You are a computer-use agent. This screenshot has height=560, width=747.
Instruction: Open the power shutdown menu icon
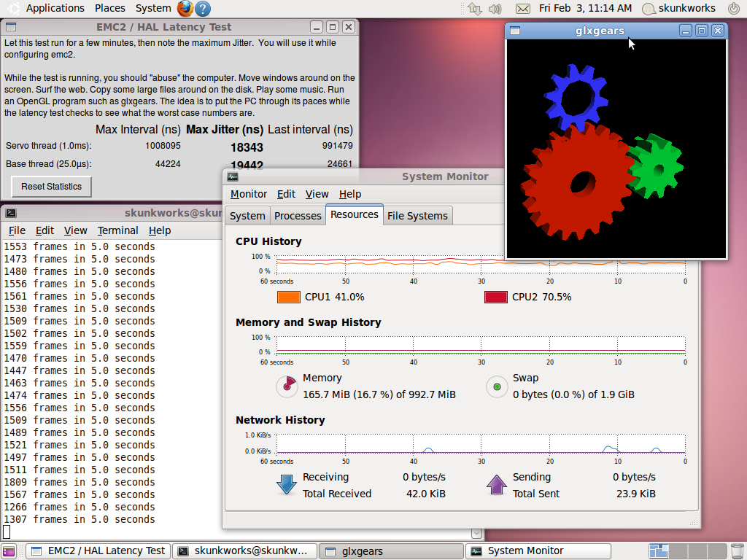tap(734, 9)
